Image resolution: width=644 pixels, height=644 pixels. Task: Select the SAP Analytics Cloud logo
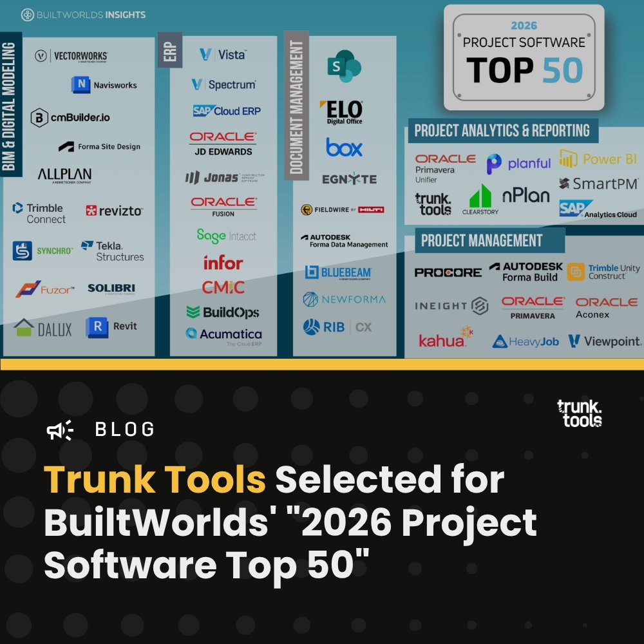click(598, 209)
